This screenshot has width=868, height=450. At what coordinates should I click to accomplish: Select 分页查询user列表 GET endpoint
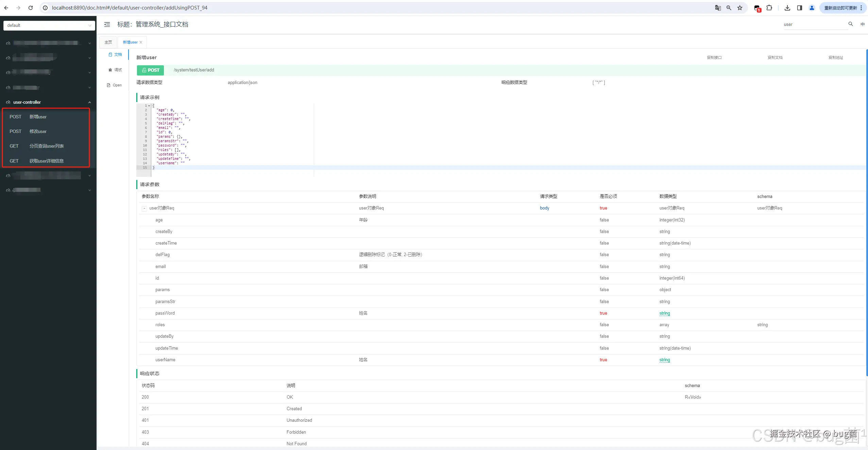pyautogui.click(x=46, y=146)
